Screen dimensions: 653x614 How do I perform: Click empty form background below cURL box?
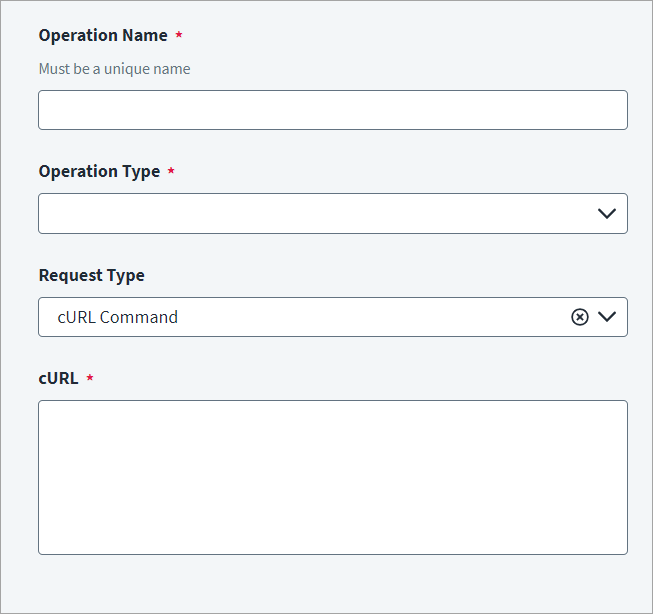pos(326,584)
